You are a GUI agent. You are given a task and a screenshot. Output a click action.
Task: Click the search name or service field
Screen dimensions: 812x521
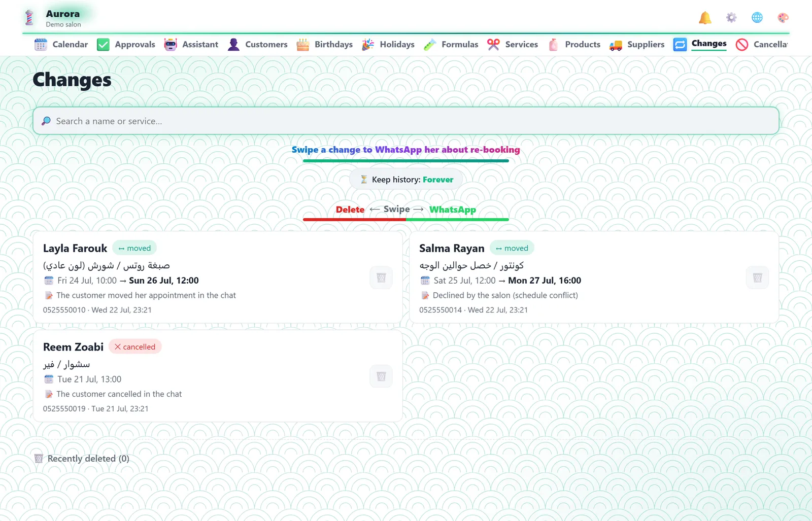[406, 121]
